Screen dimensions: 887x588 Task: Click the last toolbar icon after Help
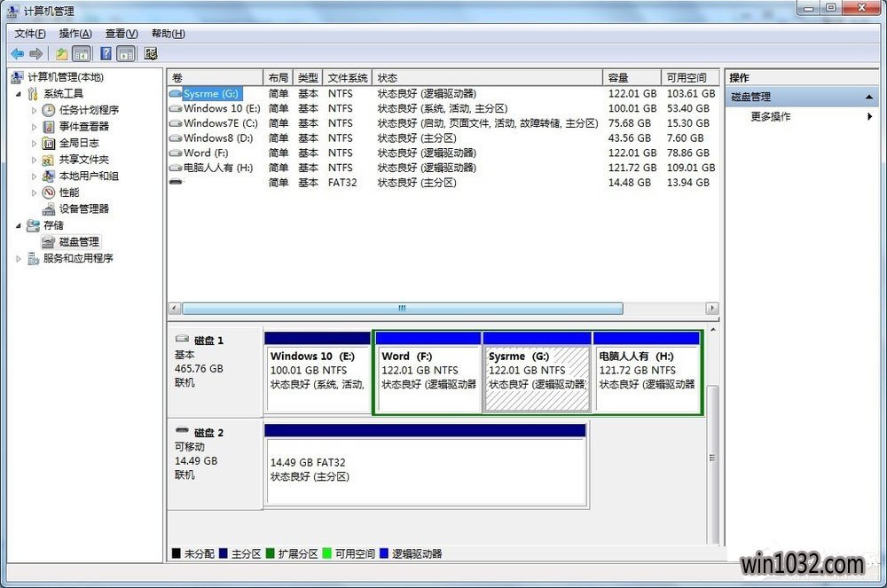coord(151,54)
